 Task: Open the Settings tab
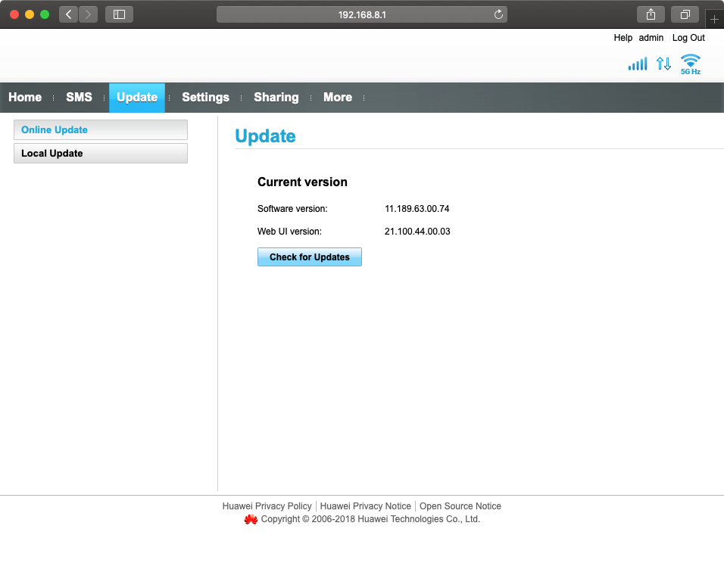pyautogui.click(x=205, y=97)
